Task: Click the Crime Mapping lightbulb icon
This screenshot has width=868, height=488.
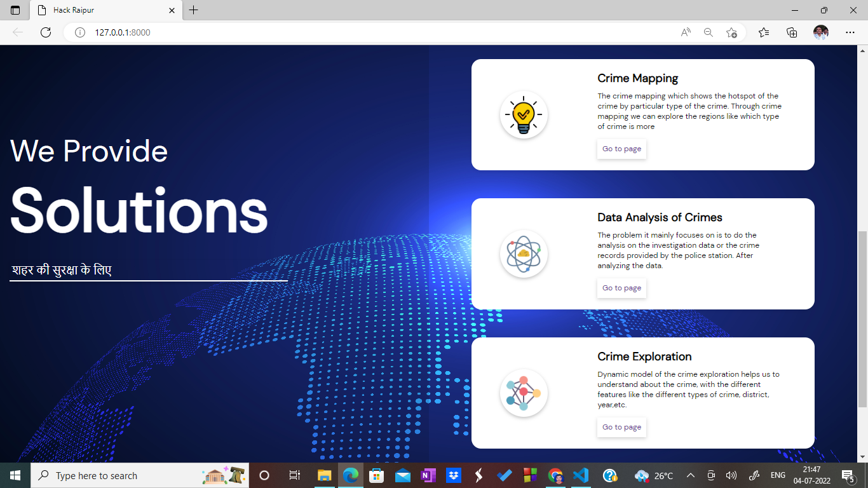Action: (524, 115)
